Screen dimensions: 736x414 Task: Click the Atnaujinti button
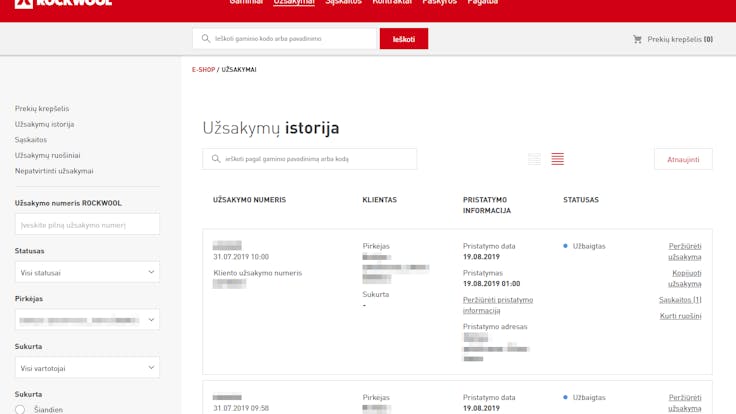click(683, 160)
